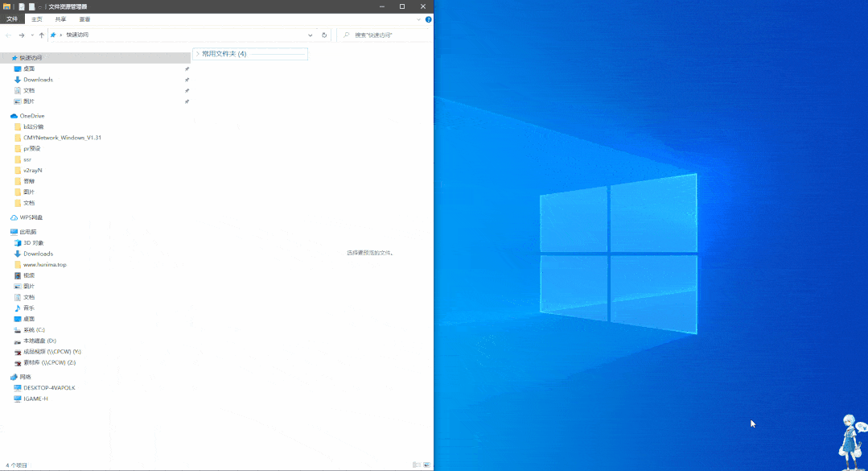Click the 4 个项目 status bar text
The image size is (868, 471).
(17, 465)
